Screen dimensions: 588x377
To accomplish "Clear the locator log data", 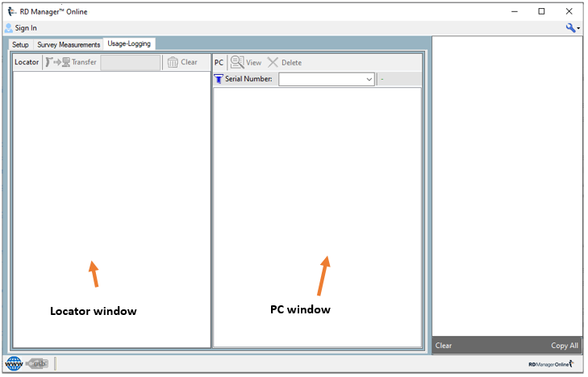I will click(x=189, y=62).
